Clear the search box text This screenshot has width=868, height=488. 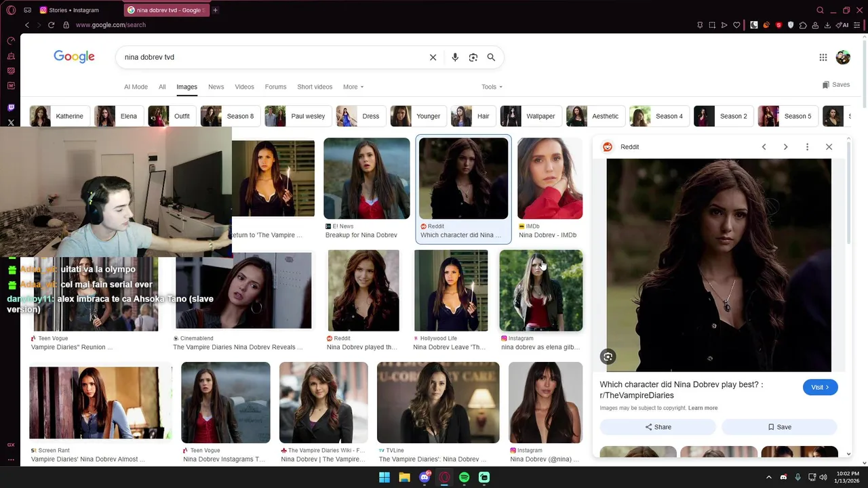point(433,58)
